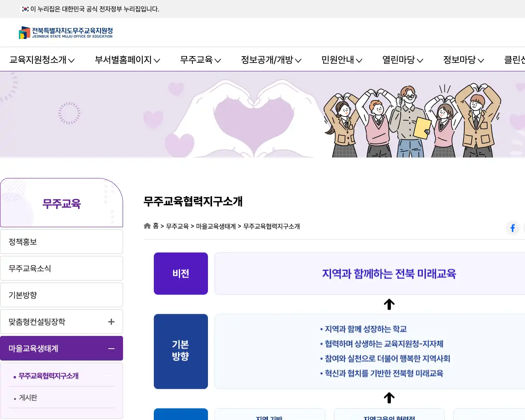
Task: Click the home icon in the breadcrumb
Action: click(x=147, y=226)
